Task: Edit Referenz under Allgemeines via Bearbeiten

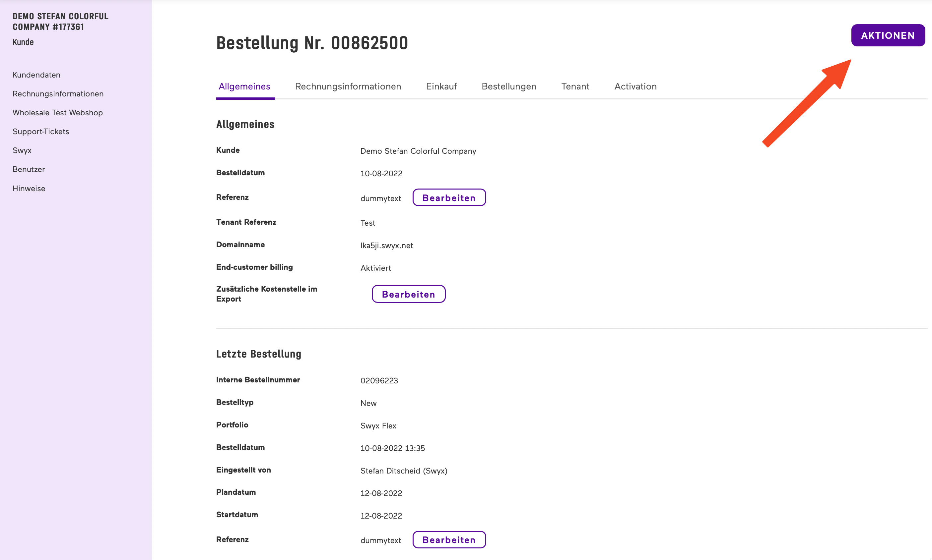Action: [449, 198]
